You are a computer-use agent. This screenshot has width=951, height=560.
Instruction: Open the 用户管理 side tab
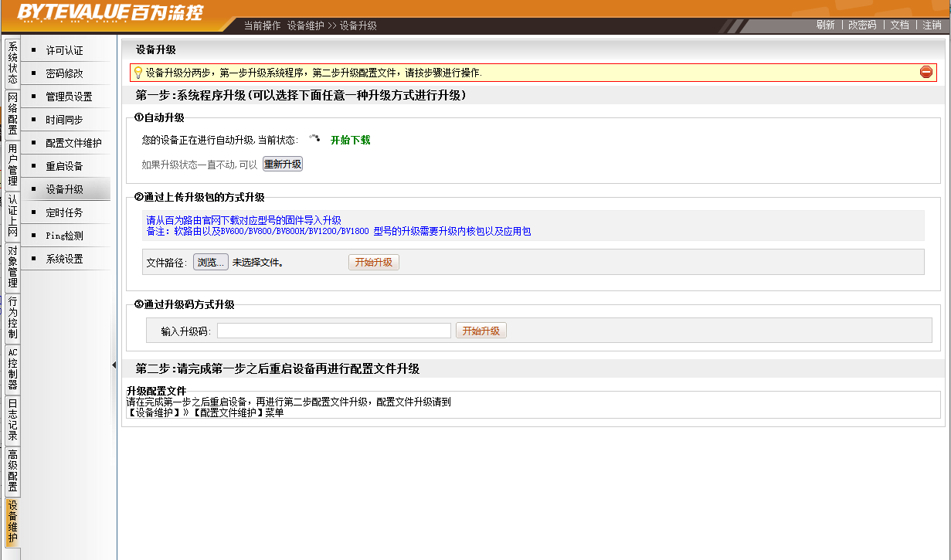pyautogui.click(x=12, y=165)
